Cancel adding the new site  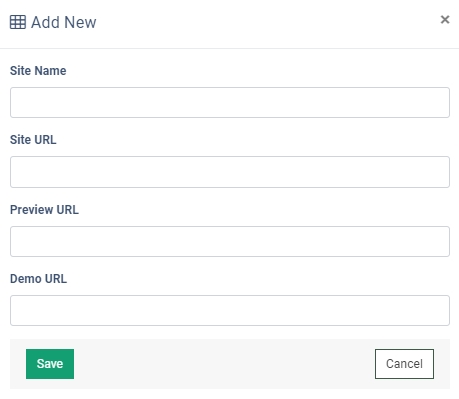[x=404, y=364]
